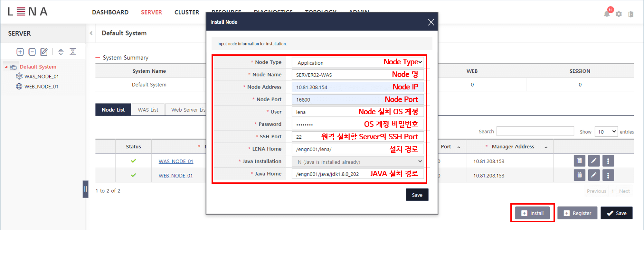Collapse the Default System tree node
The image size is (644, 267).
(x=6, y=67)
